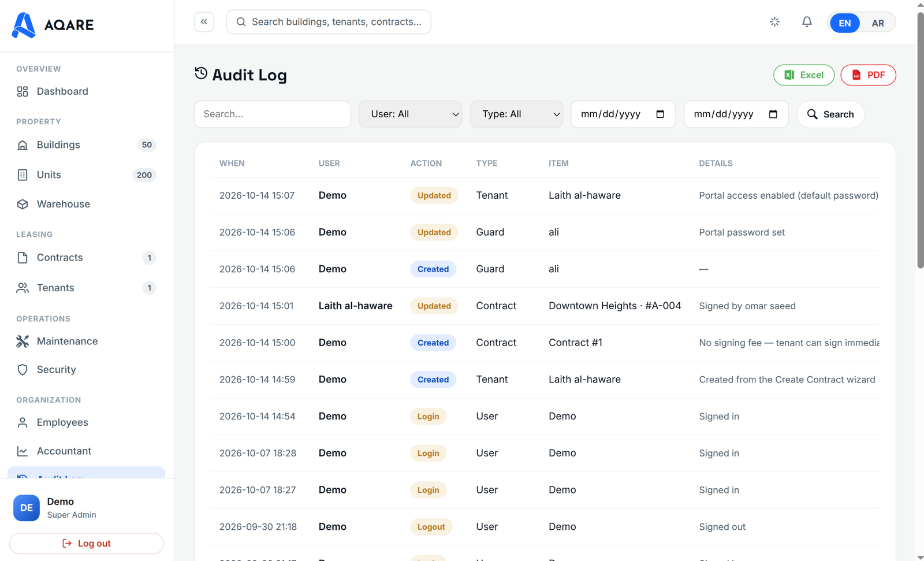The height and width of the screenshot is (561, 924).
Task: Click the start date mm/dd/yyyy field
Action: [623, 114]
